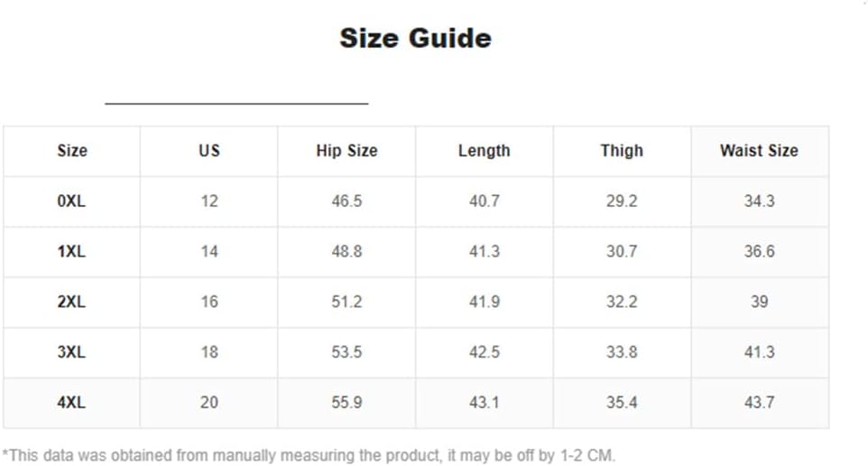Select waist size value 43.7
This screenshot has height=466, width=868.
(x=759, y=402)
